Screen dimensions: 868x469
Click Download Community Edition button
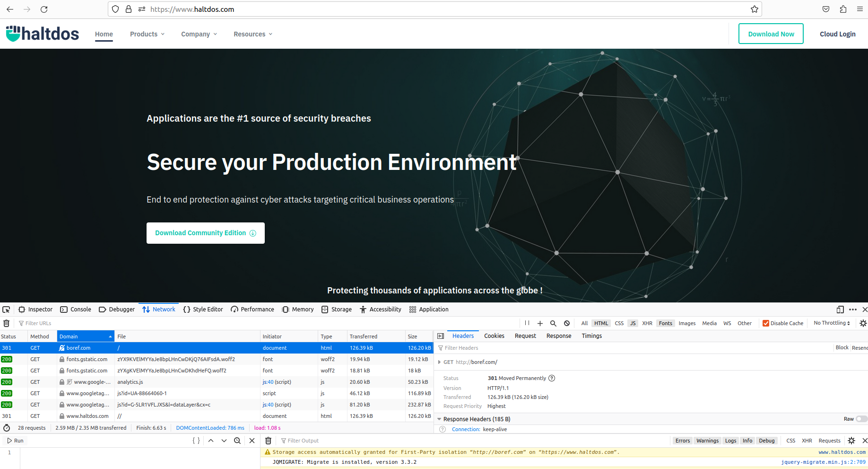(206, 233)
